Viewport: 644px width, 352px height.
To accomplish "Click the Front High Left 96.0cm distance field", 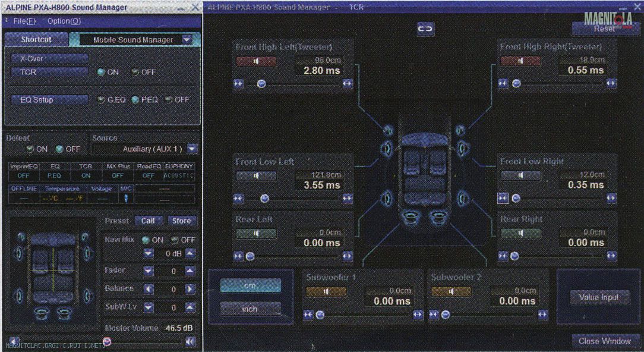I will [318, 61].
